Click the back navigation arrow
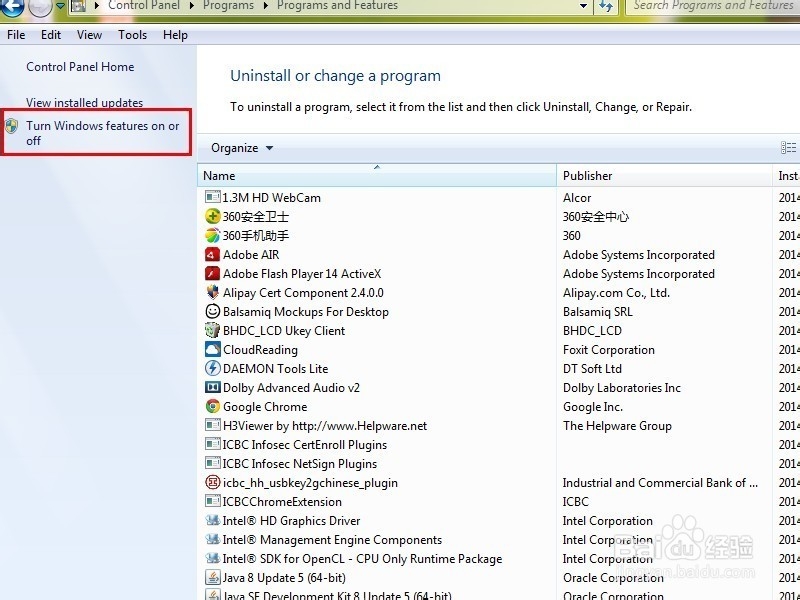The width and height of the screenshot is (800, 600). [12, 6]
